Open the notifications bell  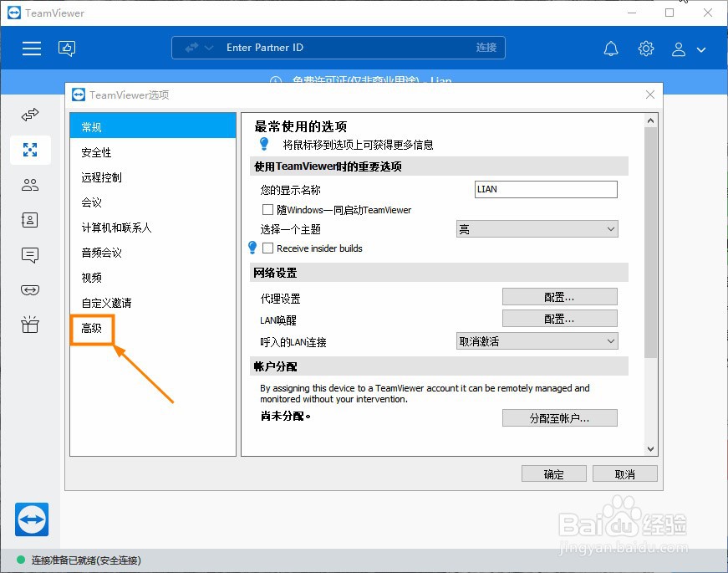pyautogui.click(x=611, y=49)
